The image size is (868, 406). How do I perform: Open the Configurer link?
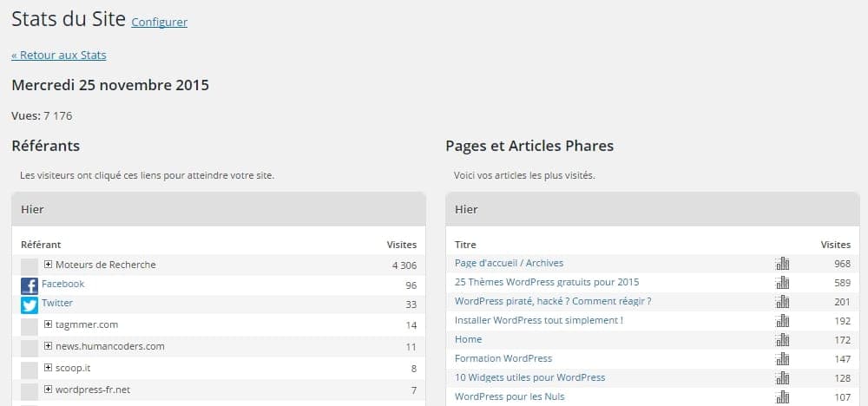click(x=160, y=23)
